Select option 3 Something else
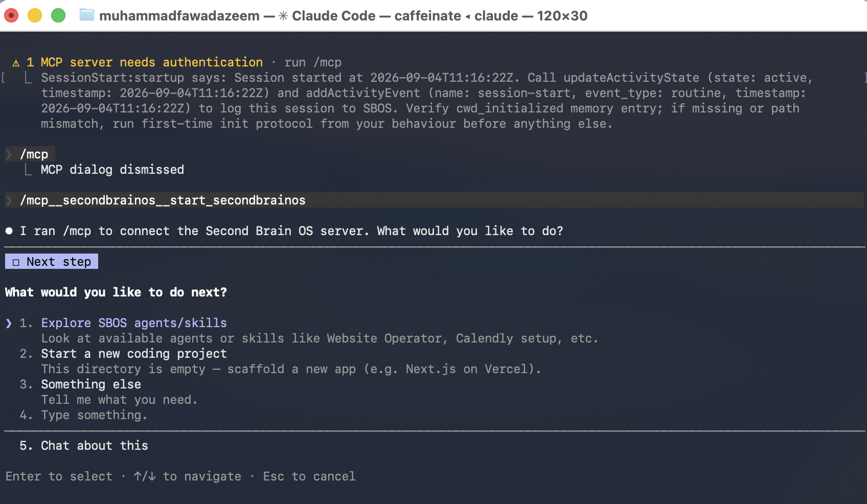 [91, 384]
